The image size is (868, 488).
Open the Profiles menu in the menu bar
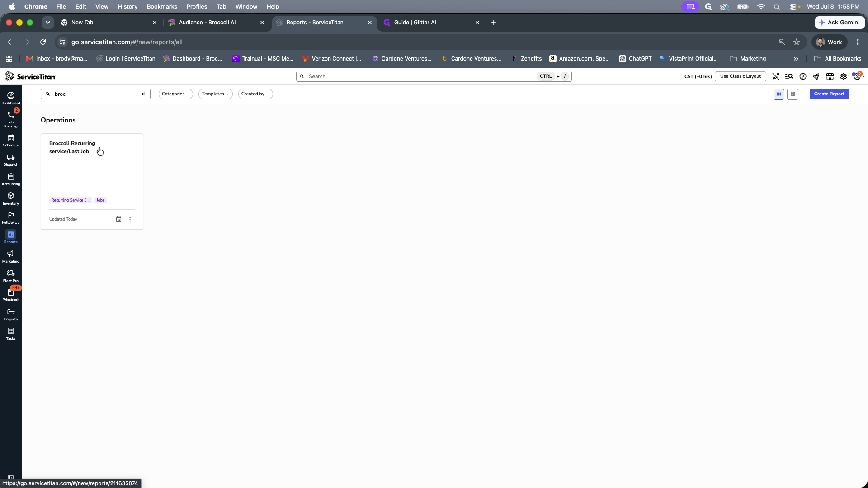tap(197, 7)
